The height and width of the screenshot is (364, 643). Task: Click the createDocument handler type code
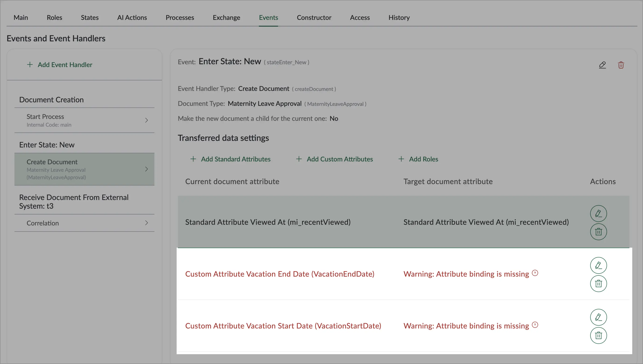point(314,89)
